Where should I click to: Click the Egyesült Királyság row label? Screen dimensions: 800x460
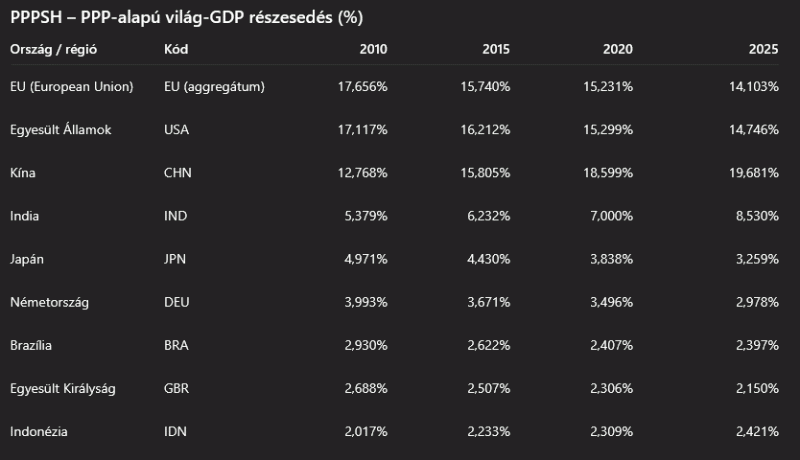(x=63, y=388)
